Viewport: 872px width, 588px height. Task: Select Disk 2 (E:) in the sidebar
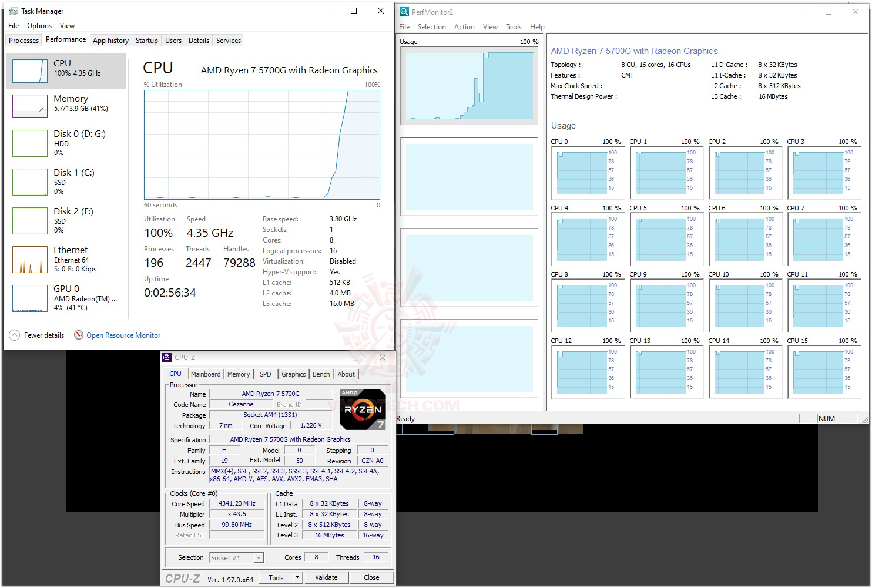(66, 220)
